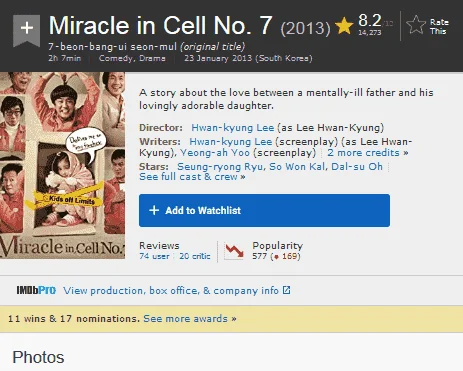463x371 pixels.
Task: Expand See full cast & crew
Action: tap(192, 177)
